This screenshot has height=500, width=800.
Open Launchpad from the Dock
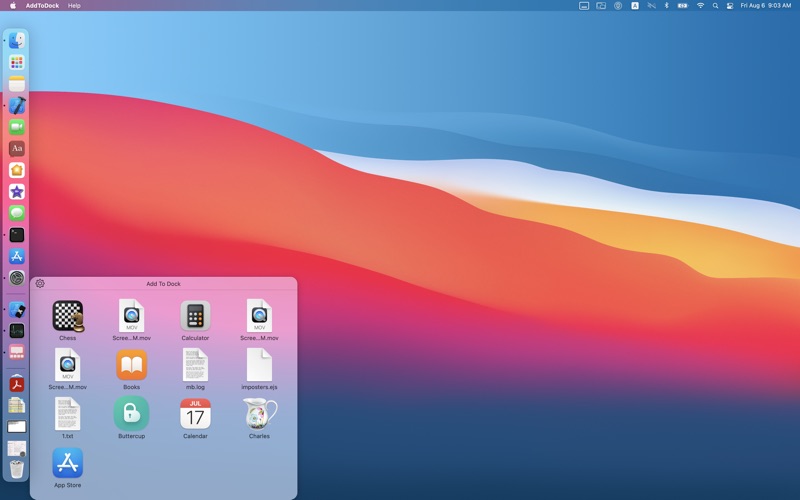17,62
